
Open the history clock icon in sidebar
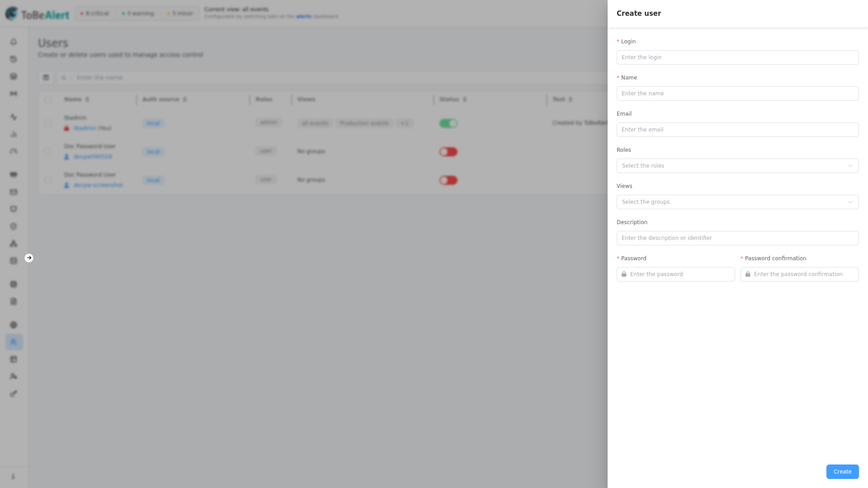tap(14, 59)
